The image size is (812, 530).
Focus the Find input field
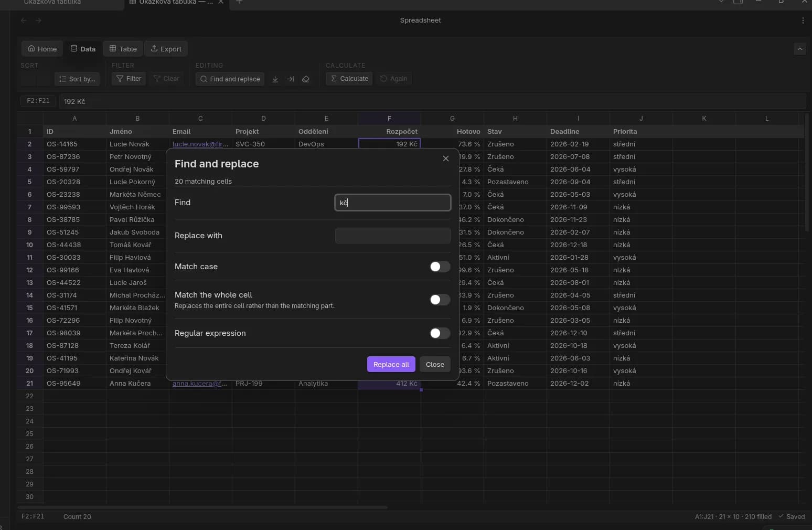(x=393, y=203)
